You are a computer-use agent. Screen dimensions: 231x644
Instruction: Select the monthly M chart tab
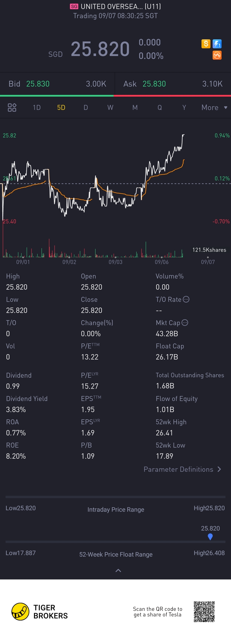tap(135, 108)
